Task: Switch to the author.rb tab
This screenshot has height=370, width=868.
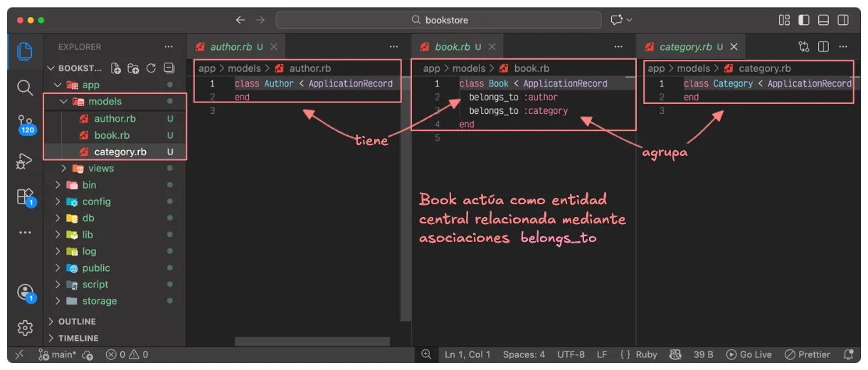Action: [231, 47]
